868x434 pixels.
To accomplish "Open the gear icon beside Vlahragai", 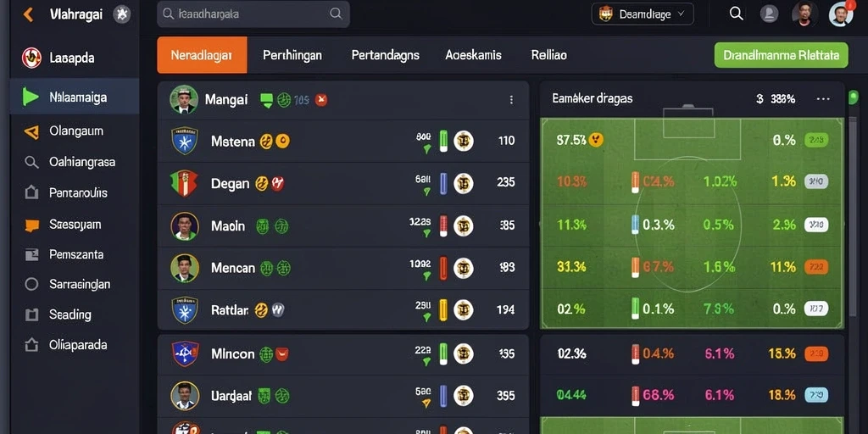I will click(x=122, y=14).
